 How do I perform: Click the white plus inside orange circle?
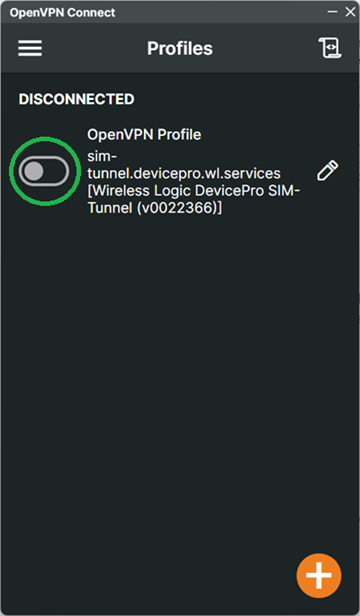click(x=319, y=576)
